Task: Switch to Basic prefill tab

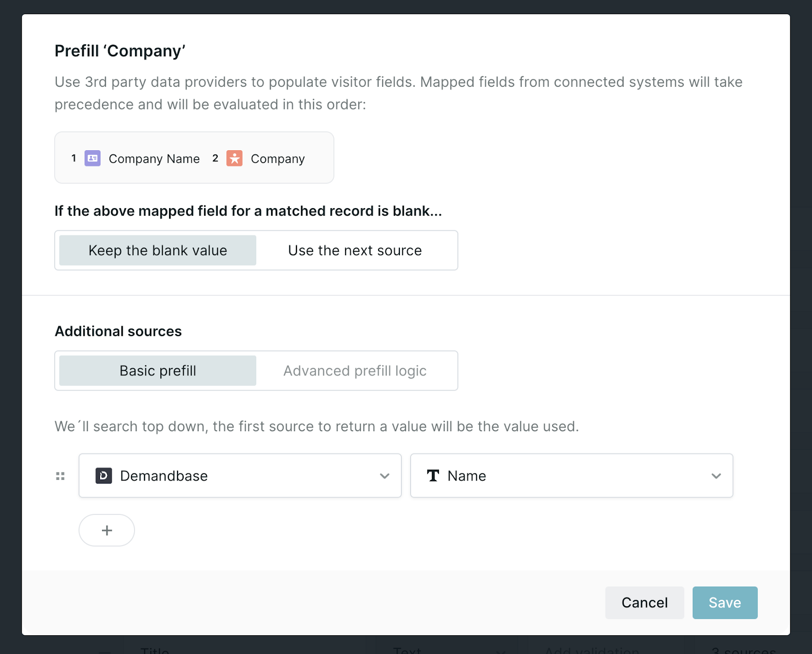Action: pos(158,370)
